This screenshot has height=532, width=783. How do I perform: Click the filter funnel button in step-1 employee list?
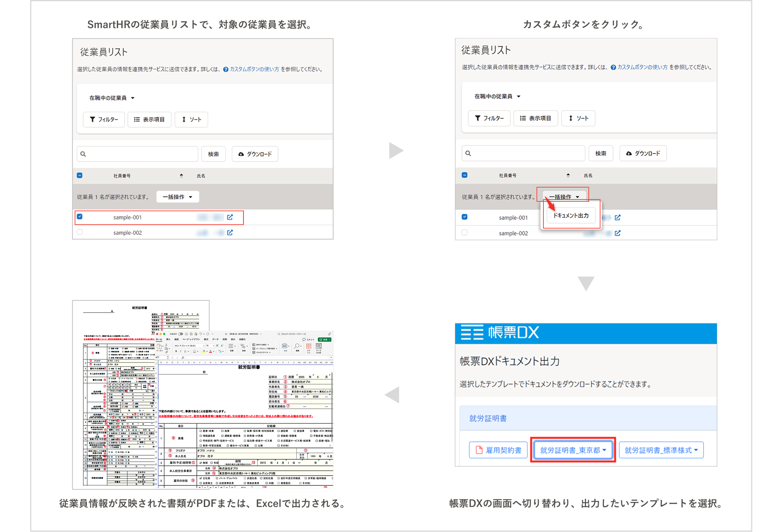tap(104, 119)
